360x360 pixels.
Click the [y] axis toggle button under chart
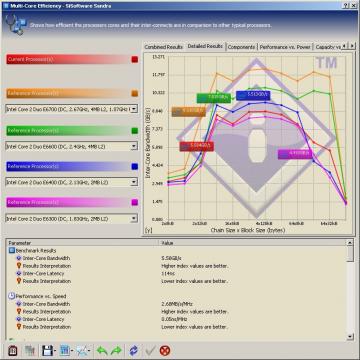[148, 230]
